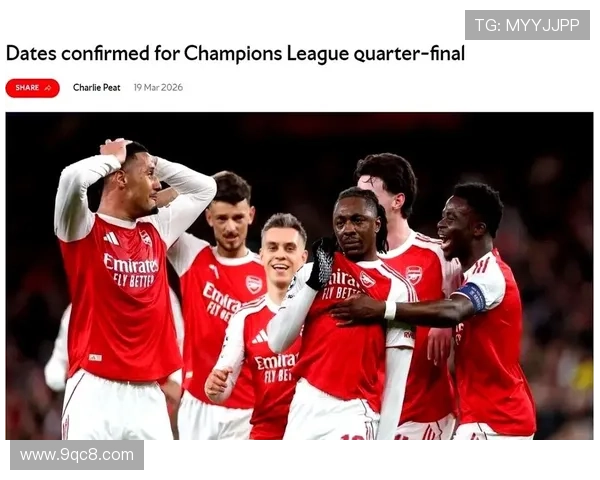Click the Arsenal crest on the dreadlocked player's shirt
600x480 pixels.
pyautogui.click(x=367, y=279)
